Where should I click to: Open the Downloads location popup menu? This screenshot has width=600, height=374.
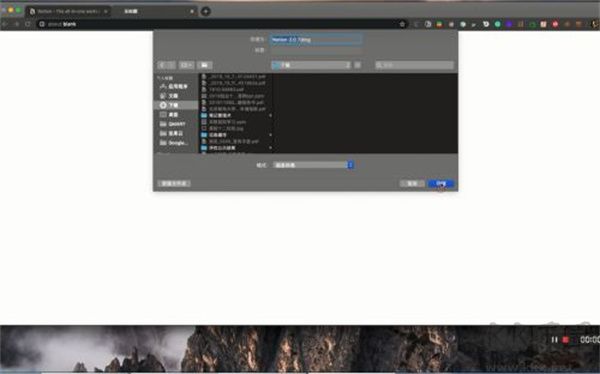[x=311, y=65]
